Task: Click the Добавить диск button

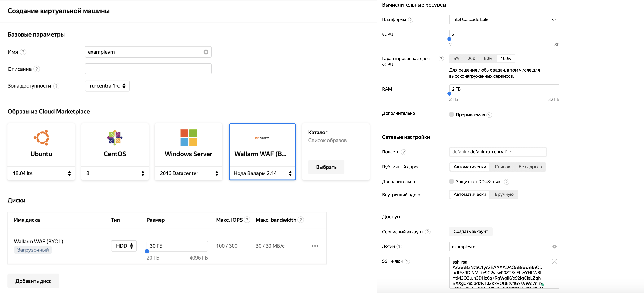Action: pyautogui.click(x=33, y=281)
